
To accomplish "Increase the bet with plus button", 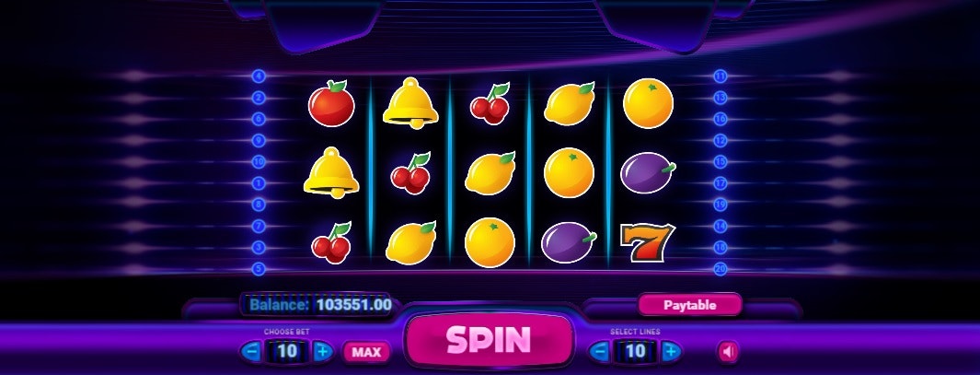I will (322, 351).
